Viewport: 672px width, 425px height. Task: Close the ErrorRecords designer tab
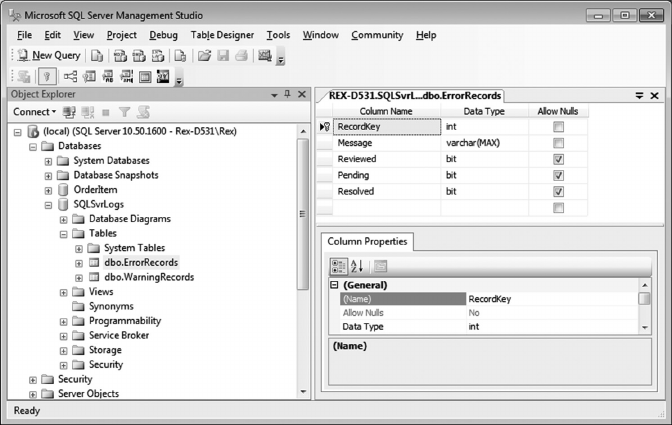(654, 96)
